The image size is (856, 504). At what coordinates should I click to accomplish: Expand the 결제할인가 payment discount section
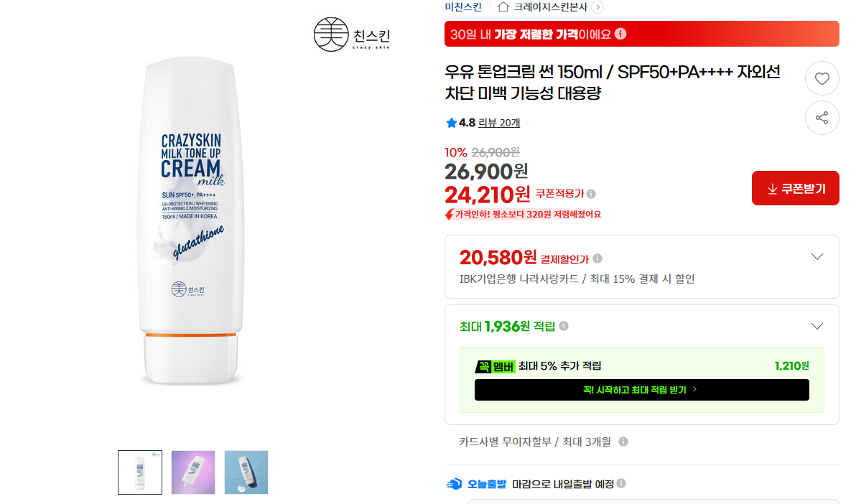pyautogui.click(x=817, y=256)
